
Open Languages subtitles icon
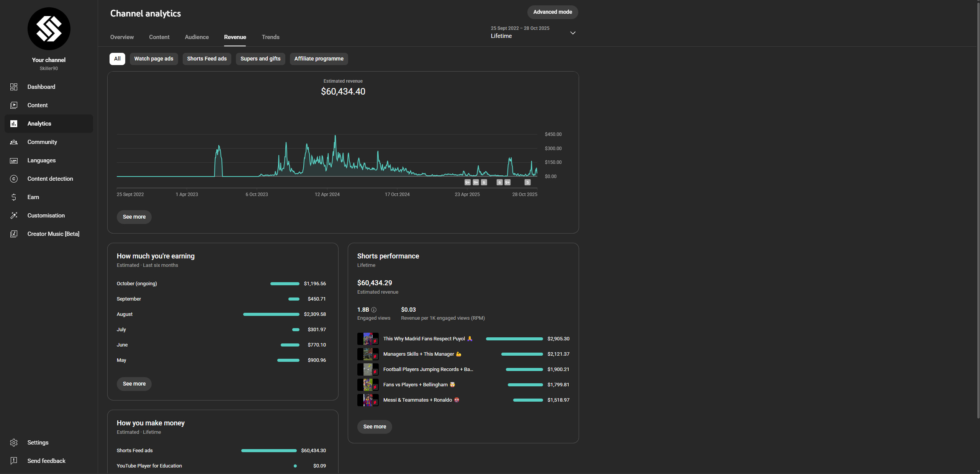coord(14,160)
